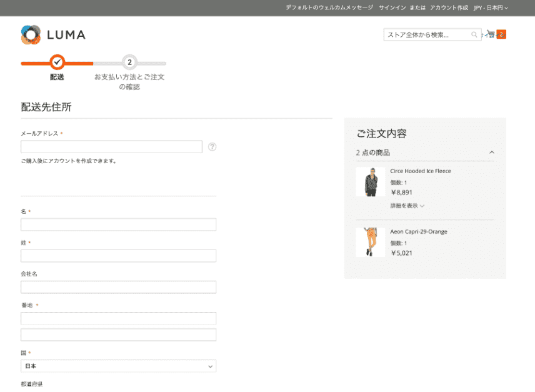The image size is (535, 392).
Task: Click the step 2 circle in progress bar
Action: 129,63
